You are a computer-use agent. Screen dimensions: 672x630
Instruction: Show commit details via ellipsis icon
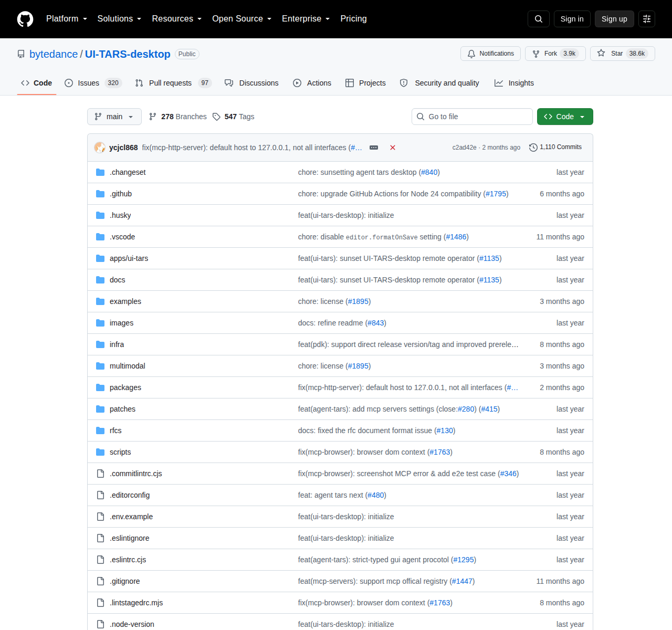pos(374,148)
